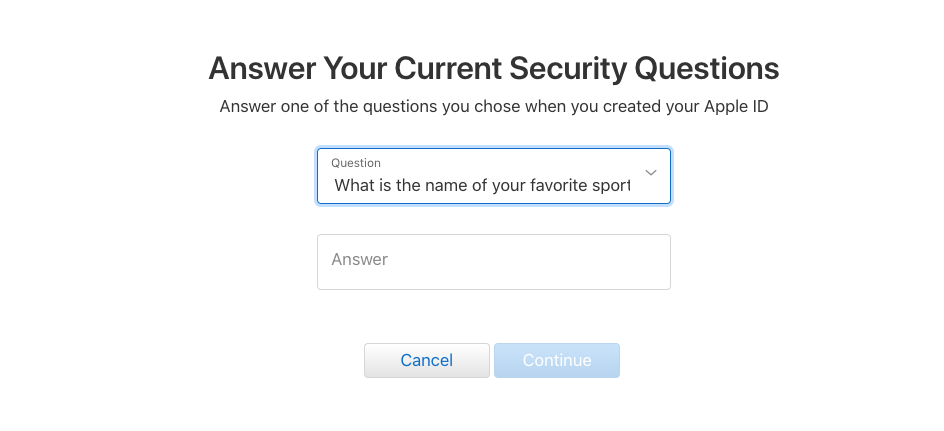
Task: Place cursor in the empty Answer box
Action: point(493,262)
